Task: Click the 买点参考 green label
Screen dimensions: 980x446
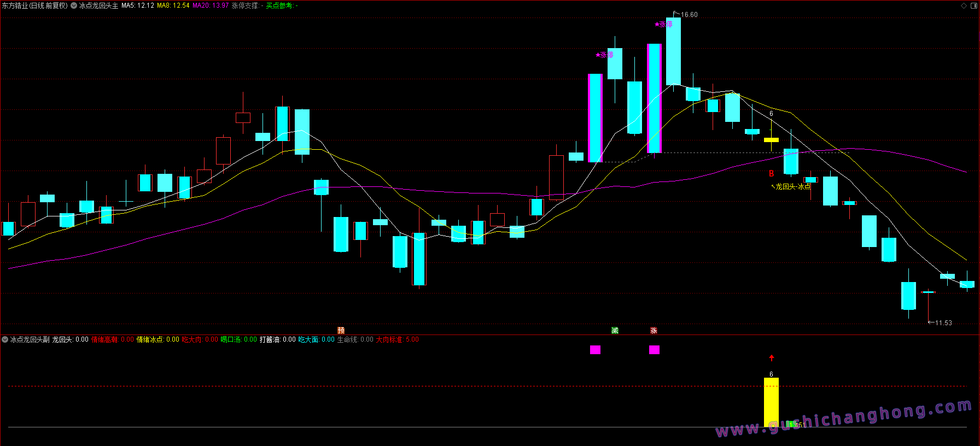Action: pyautogui.click(x=279, y=5)
